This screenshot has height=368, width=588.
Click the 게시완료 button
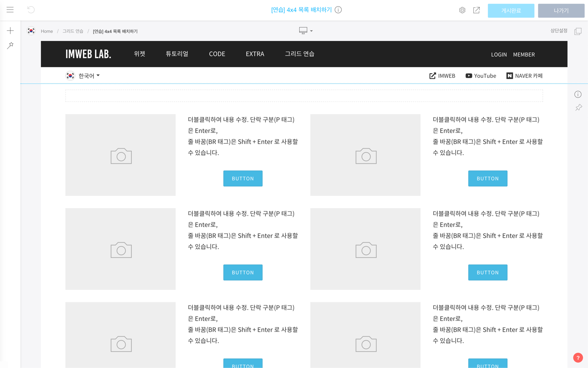[x=511, y=11]
